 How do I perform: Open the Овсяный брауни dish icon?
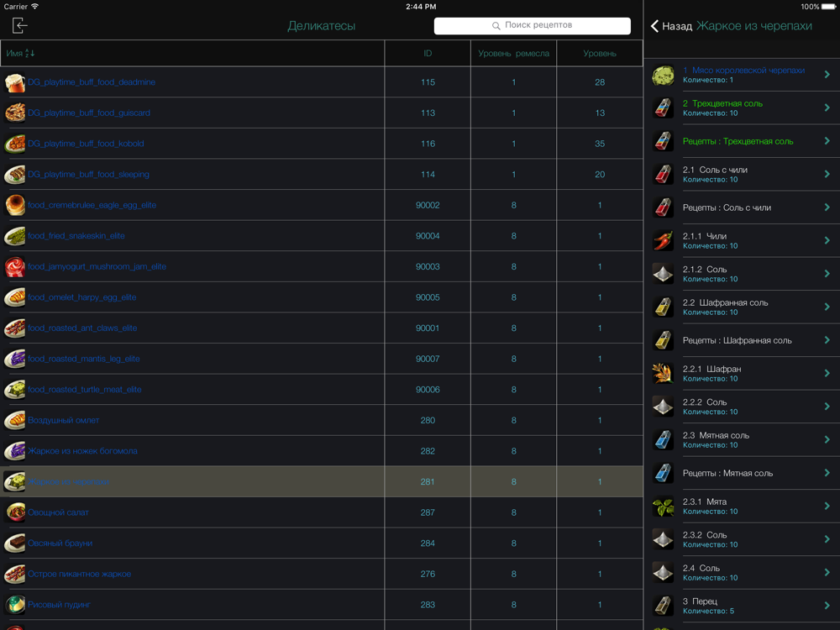[15, 543]
